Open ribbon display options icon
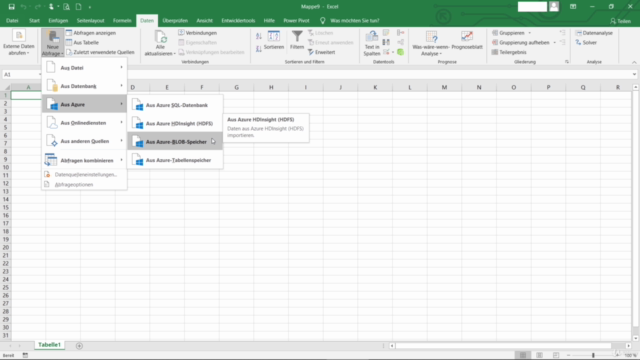Viewport: 640px width, 360px height. [573, 7]
